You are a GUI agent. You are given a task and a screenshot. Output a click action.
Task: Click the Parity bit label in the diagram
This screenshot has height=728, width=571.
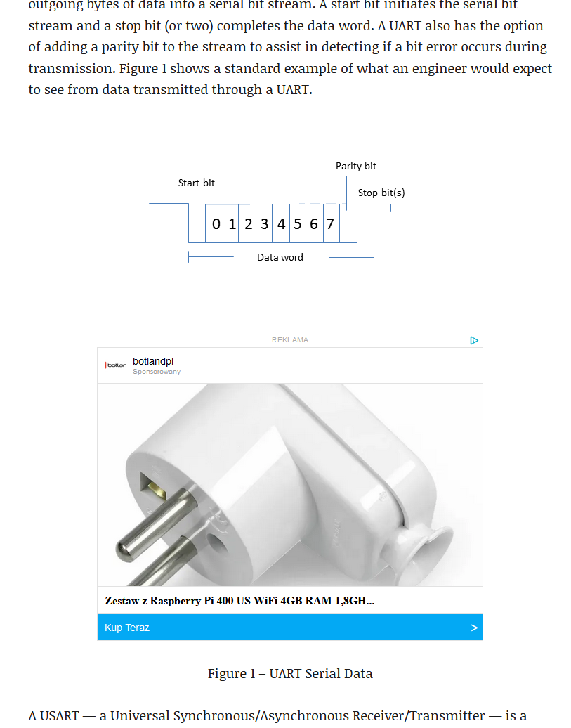(x=356, y=167)
